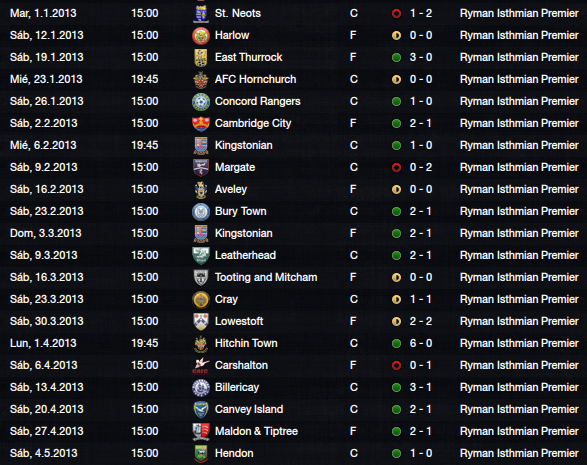Select the Mié, 23.1.2013 AFC Hornchurch fixture
The width and height of the screenshot is (587, 465).
point(294,79)
